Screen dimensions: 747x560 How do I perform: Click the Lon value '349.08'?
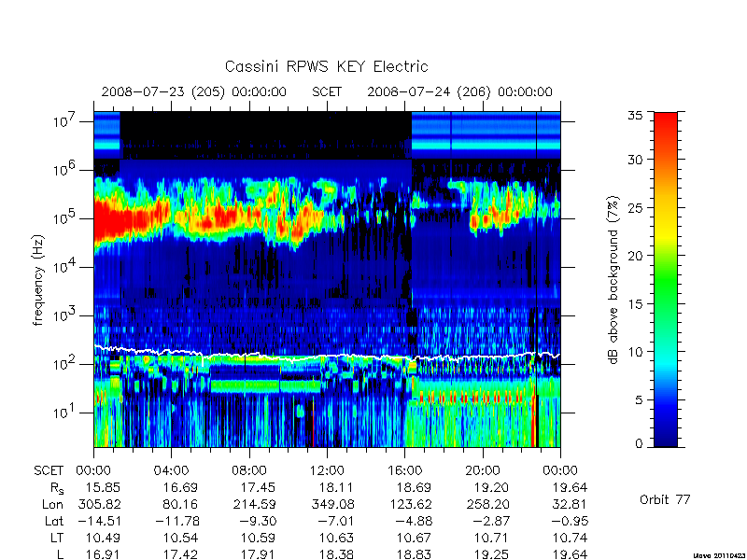(x=332, y=504)
